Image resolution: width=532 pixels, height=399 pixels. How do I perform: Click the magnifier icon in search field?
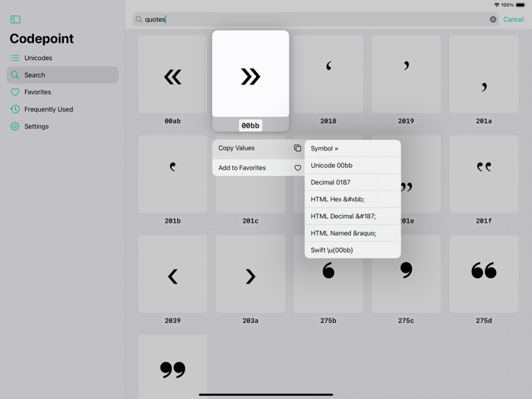pos(139,19)
